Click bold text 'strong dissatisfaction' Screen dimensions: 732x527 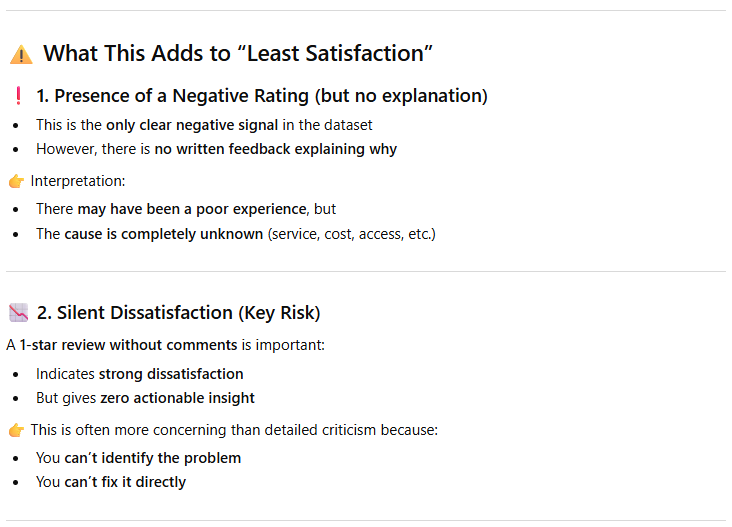171,374
